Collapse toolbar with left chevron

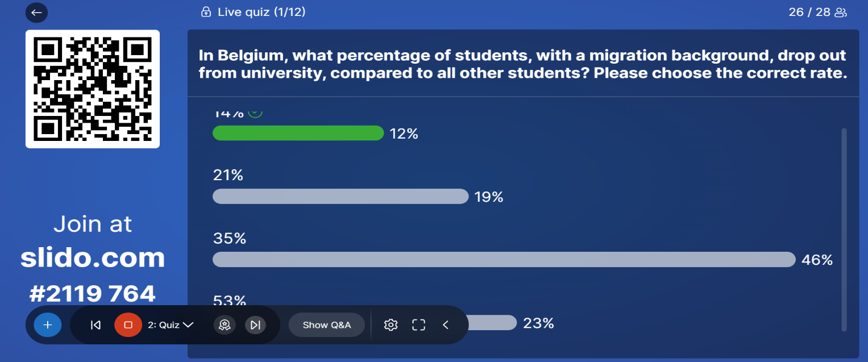point(446,325)
